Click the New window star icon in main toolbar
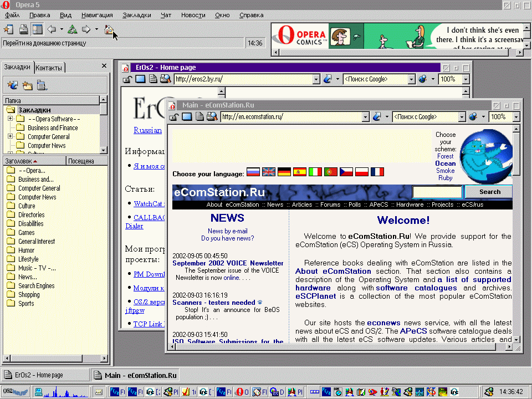 pyautogui.click(x=8, y=29)
